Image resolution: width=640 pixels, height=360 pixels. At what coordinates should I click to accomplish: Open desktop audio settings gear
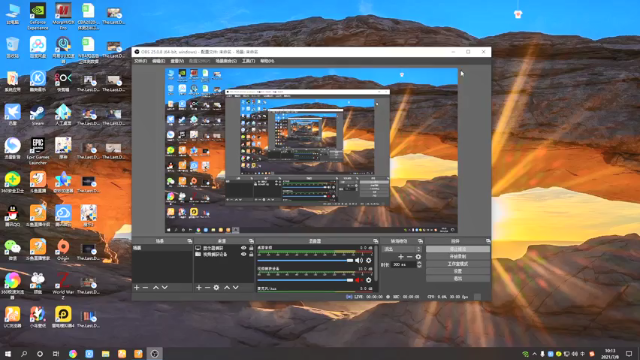369,260
